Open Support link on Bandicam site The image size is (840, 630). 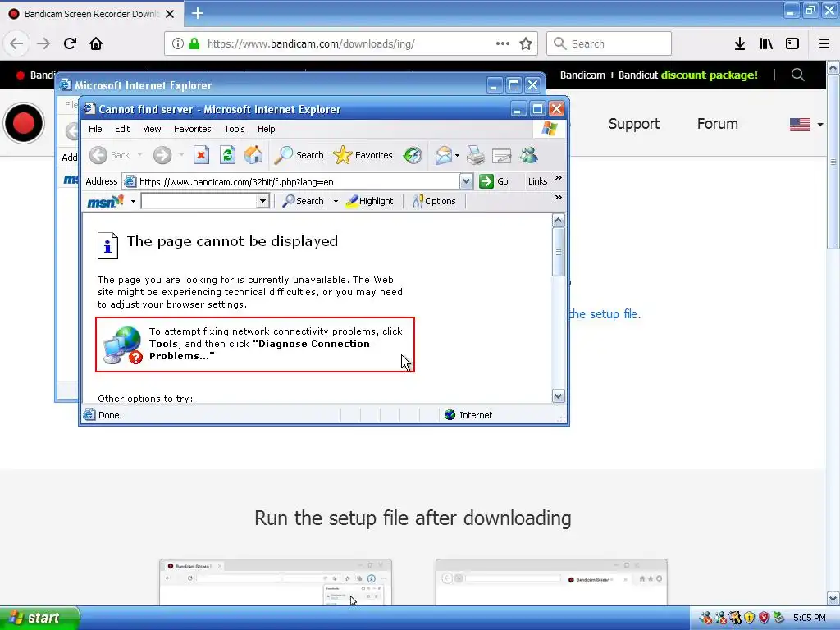(x=634, y=124)
